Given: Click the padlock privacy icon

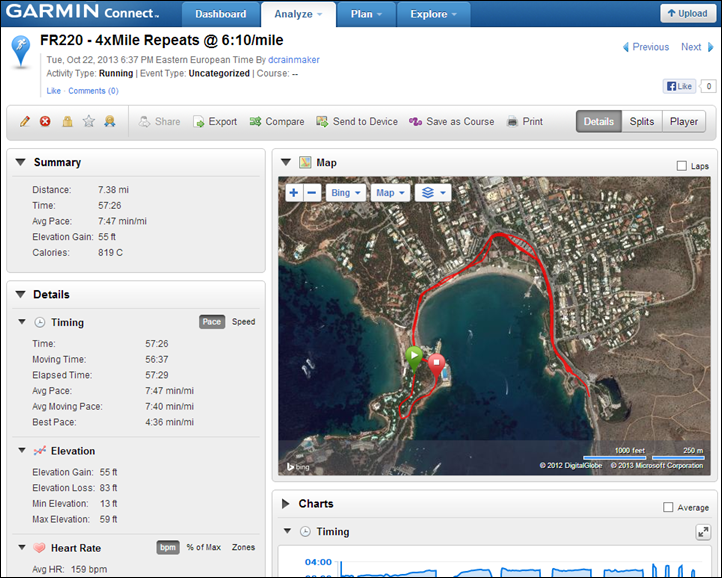Looking at the screenshot, I should 67,122.
